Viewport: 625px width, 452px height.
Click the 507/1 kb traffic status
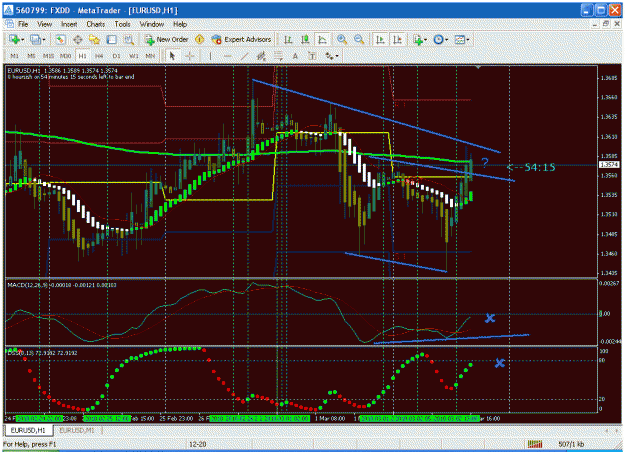[x=571, y=444]
